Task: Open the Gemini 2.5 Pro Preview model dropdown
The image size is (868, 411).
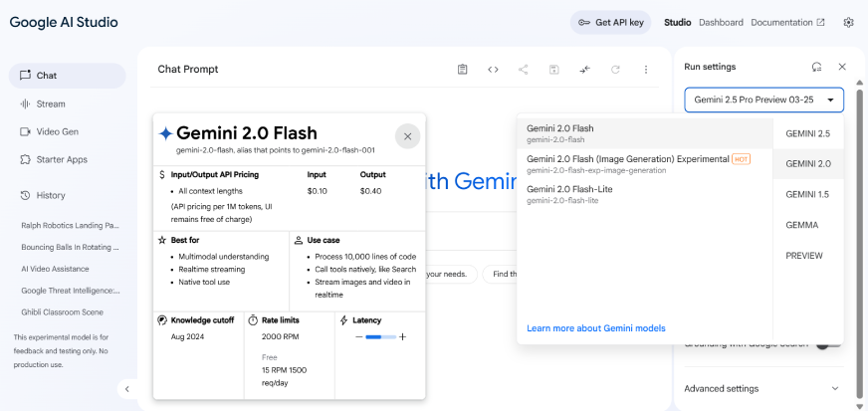Action: click(763, 101)
